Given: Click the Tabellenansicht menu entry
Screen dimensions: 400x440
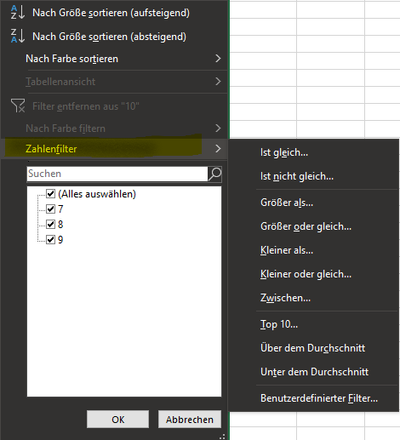Looking at the screenshot, I should point(60,82).
